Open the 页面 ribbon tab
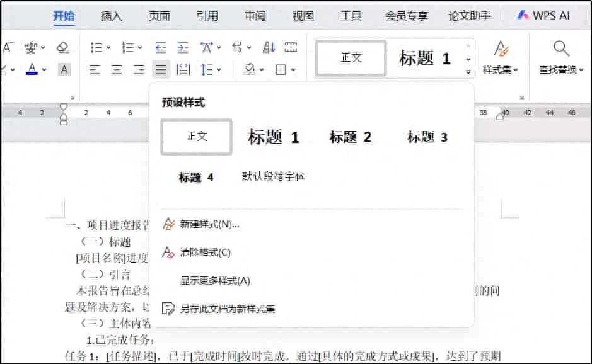This screenshot has height=364, width=592. point(159,16)
